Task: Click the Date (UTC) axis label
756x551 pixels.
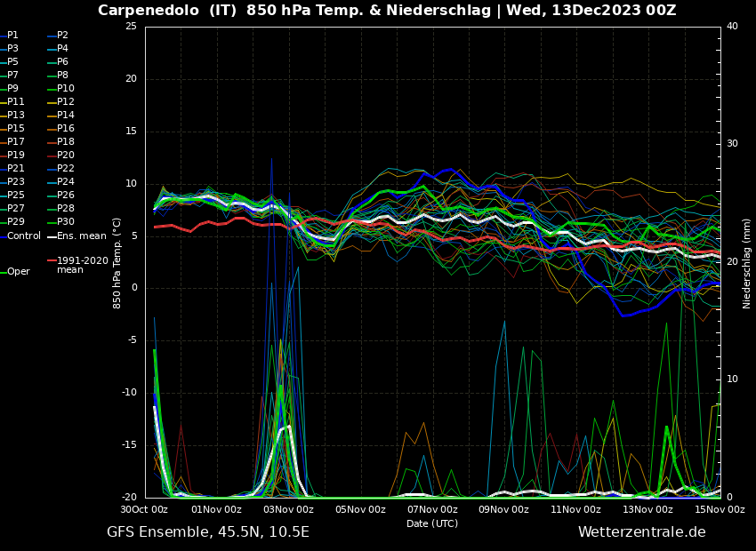Action: pos(432,524)
